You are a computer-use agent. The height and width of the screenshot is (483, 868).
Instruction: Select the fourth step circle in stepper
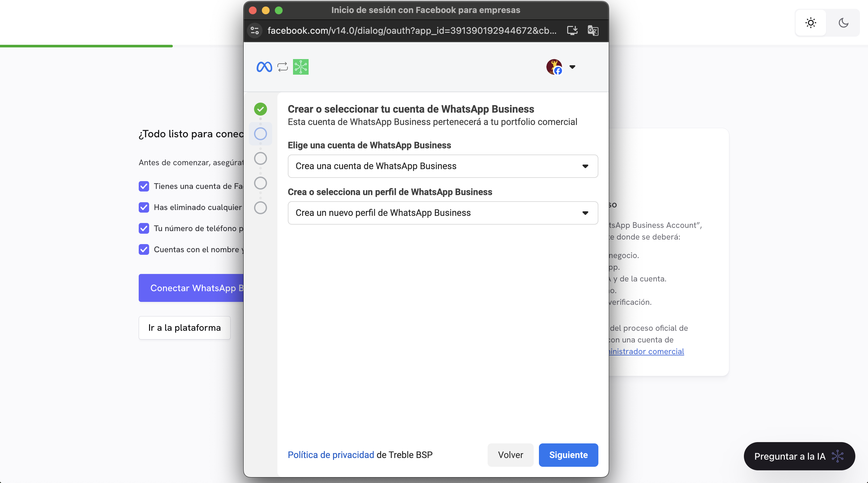pos(261,183)
